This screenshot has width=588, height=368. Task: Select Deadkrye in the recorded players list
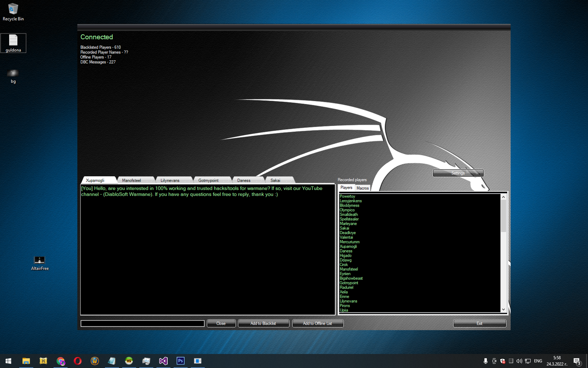[x=348, y=233]
